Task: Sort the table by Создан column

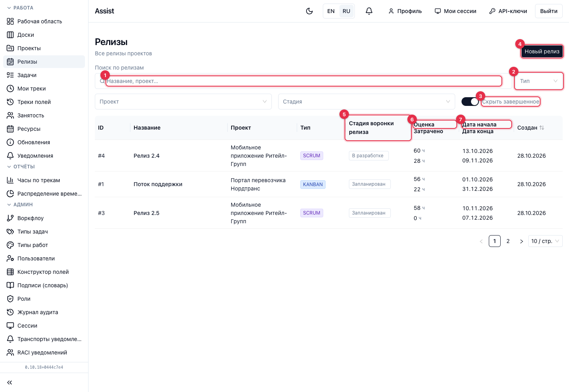Action: point(531,128)
